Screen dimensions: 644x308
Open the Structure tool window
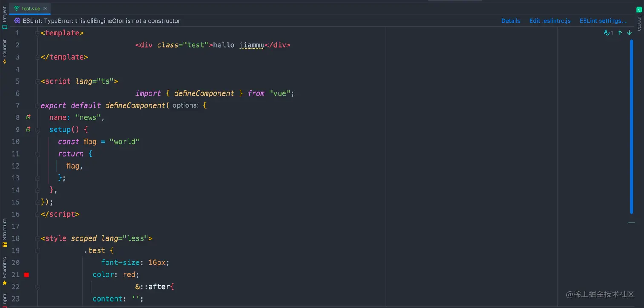pos(5,233)
